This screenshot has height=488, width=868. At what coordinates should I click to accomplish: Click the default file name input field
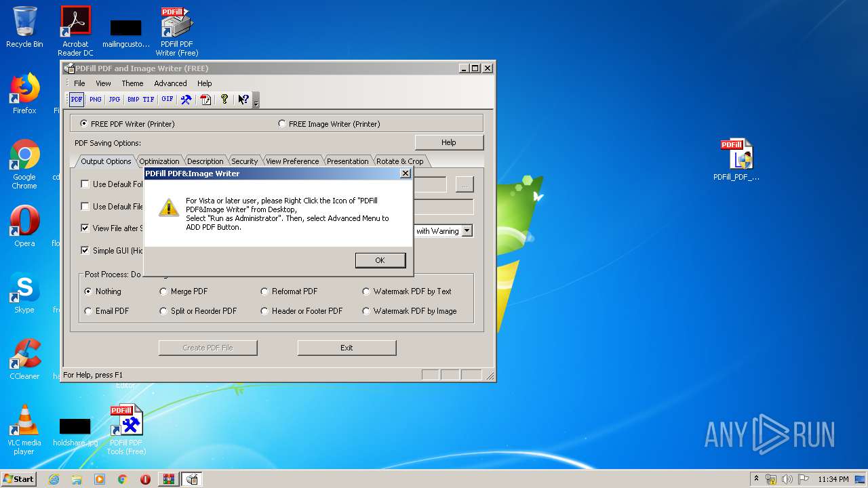(443, 207)
